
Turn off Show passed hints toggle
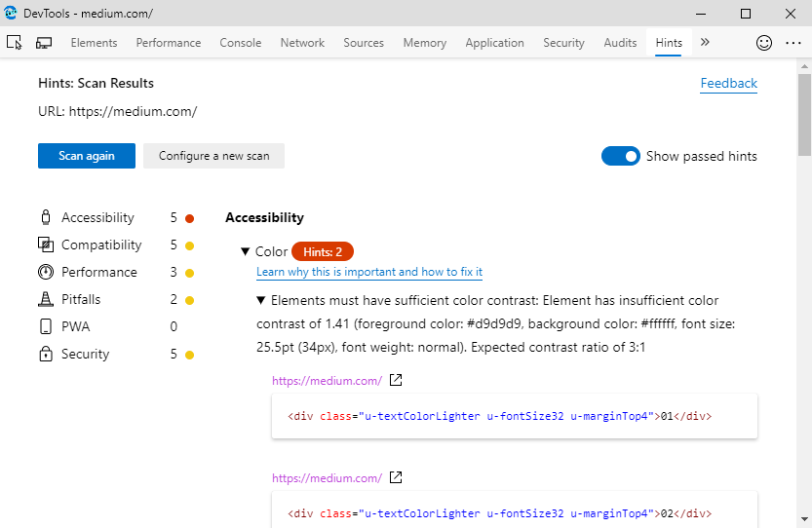pos(620,156)
